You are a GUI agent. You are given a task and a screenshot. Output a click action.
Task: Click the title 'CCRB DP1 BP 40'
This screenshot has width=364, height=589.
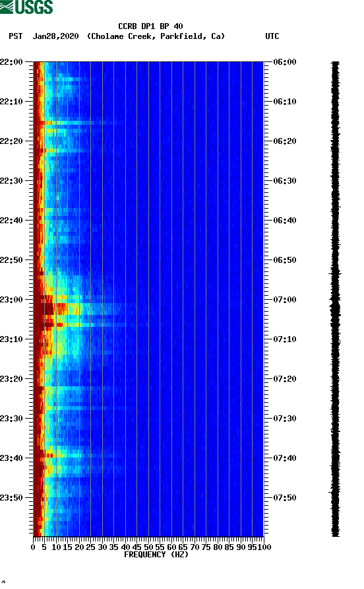coord(150,26)
